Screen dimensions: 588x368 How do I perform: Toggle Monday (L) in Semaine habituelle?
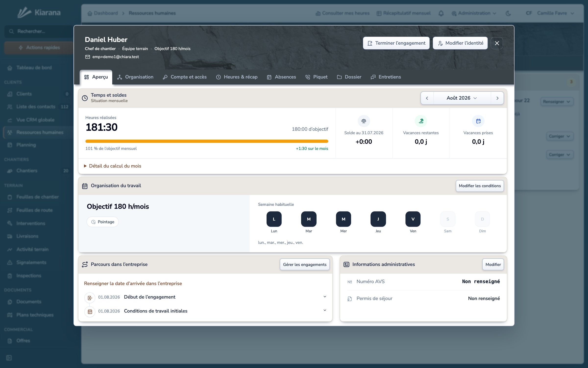pos(274,219)
